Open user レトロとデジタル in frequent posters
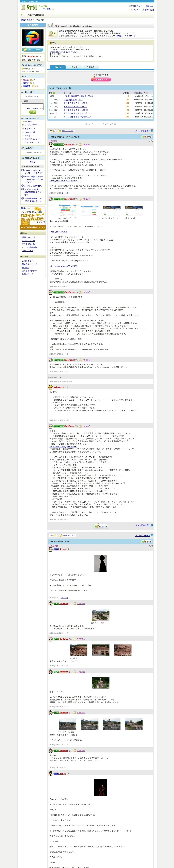 tap(32, 125)
